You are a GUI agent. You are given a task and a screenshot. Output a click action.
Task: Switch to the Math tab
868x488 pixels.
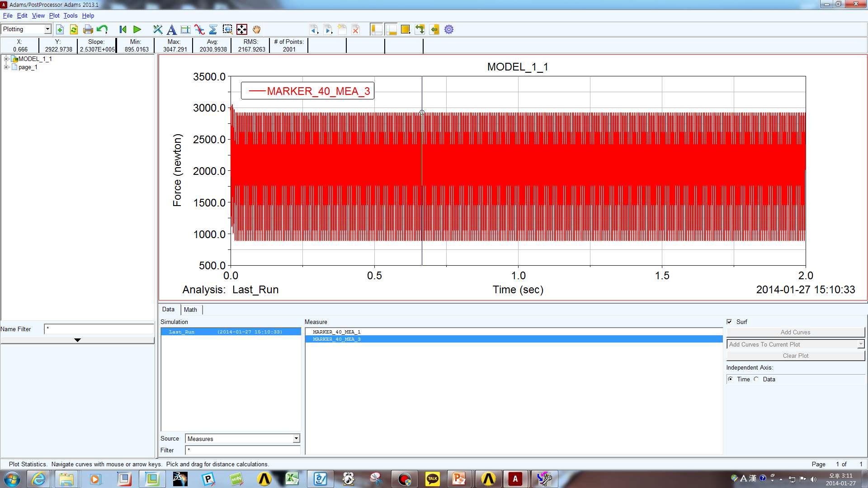(190, 310)
